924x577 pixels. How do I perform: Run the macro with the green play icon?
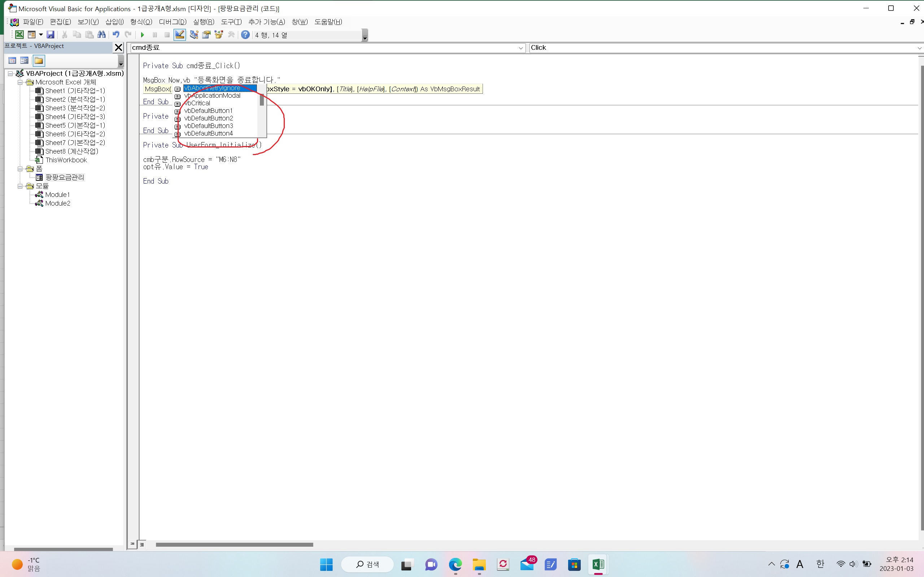(x=143, y=35)
